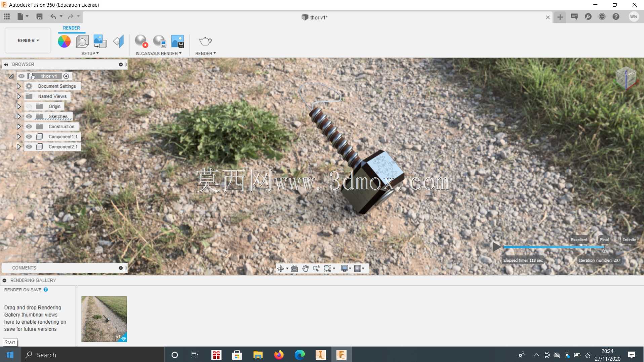
Task: Show the hidden Origin folder
Action: (x=29, y=106)
